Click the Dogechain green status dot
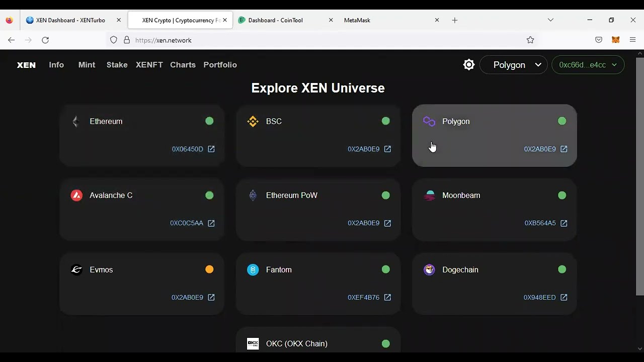The height and width of the screenshot is (362, 644). click(x=562, y=269)
